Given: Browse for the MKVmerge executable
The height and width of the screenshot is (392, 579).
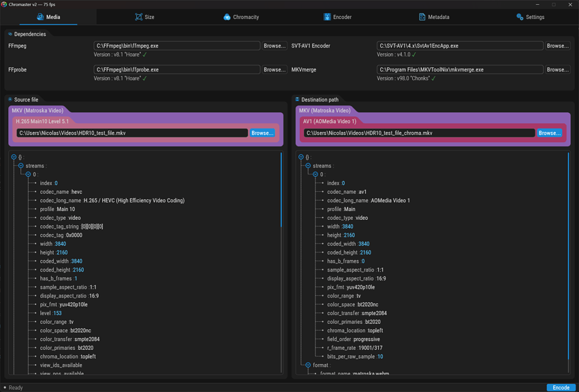Looking at the screenshot, I should click(x=558, y=69).
